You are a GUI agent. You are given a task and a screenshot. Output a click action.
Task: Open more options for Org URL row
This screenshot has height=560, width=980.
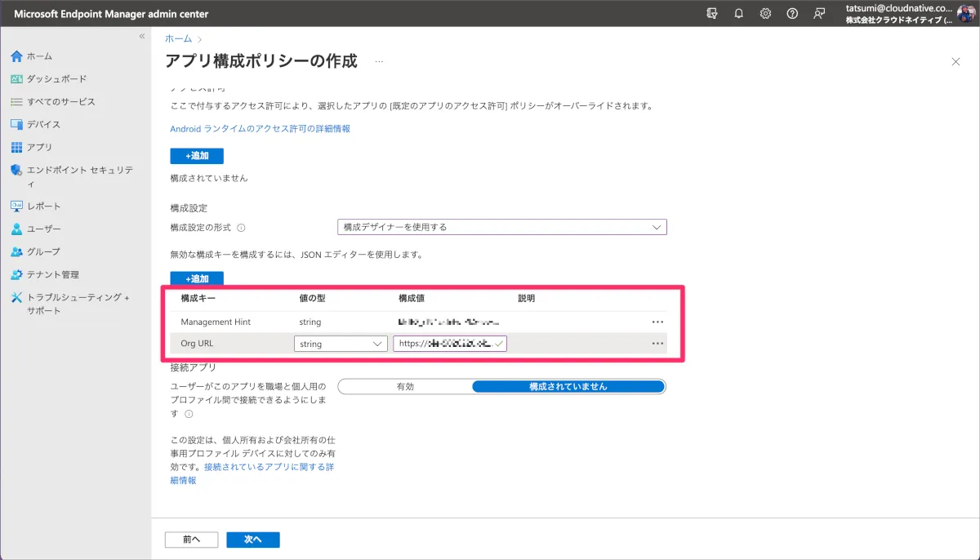[x=657, y=344]
